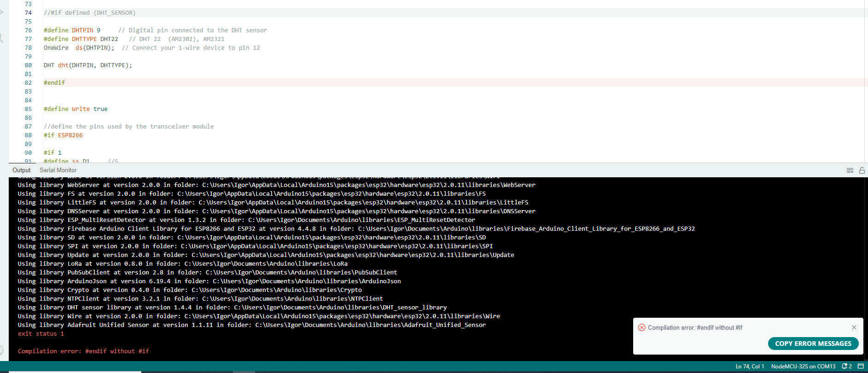Switch to the Output tab

(22, 170)
